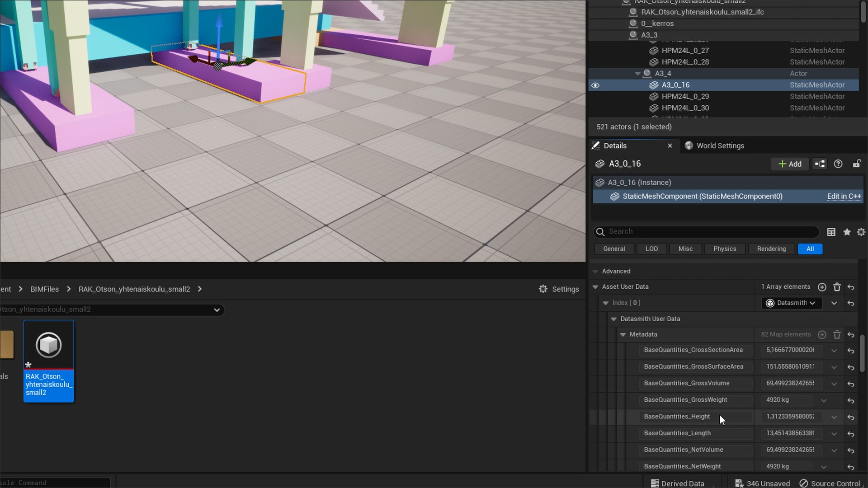Open breadcrumb chevron after RAK_Otson_yhtenaiskoulu_small2
Image resolution: width=868 pixels, height=488 pixels.
(199, 289)
